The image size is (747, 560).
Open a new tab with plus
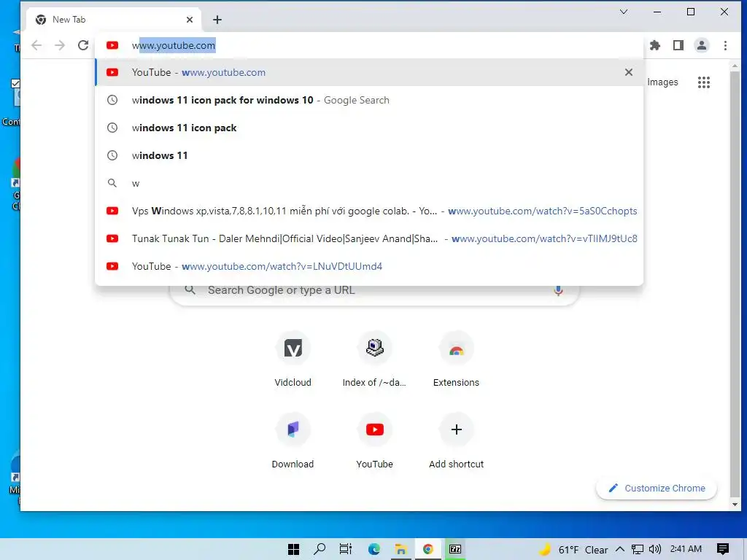coord(217,20)
